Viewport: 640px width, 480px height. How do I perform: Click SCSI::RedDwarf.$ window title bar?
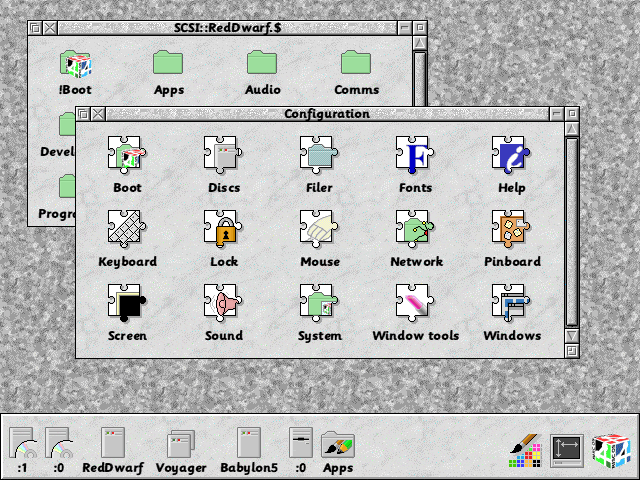[x=228, y=28]
